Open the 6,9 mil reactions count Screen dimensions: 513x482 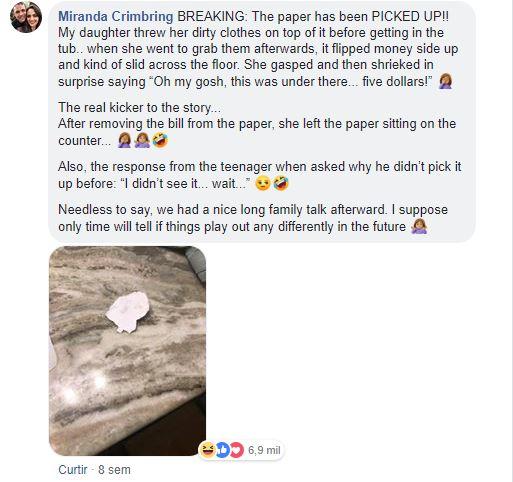(x=264, y=450)
